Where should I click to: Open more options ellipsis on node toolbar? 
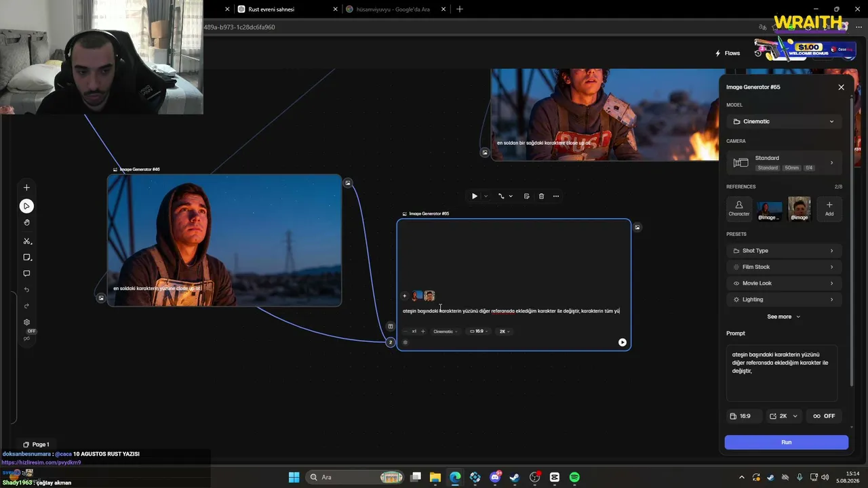(556, 197)
